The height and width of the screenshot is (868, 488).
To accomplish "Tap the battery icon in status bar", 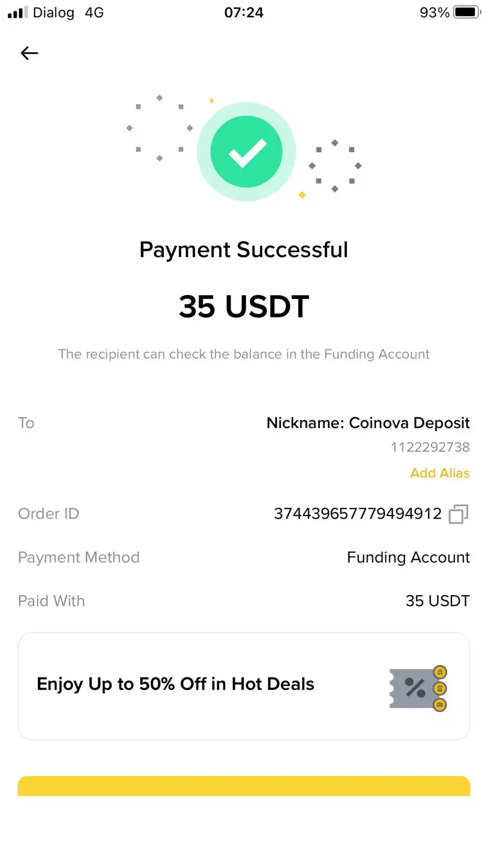I will click(x=466, y=12).
